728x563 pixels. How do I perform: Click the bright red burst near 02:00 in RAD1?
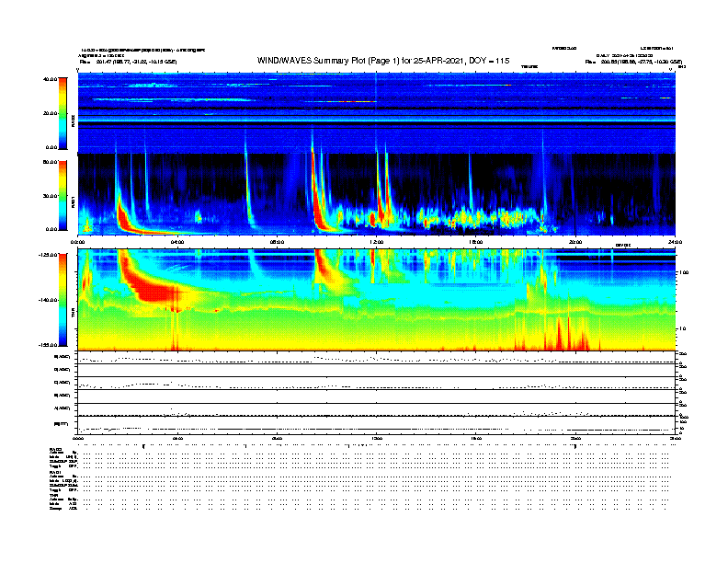point(123,217)
